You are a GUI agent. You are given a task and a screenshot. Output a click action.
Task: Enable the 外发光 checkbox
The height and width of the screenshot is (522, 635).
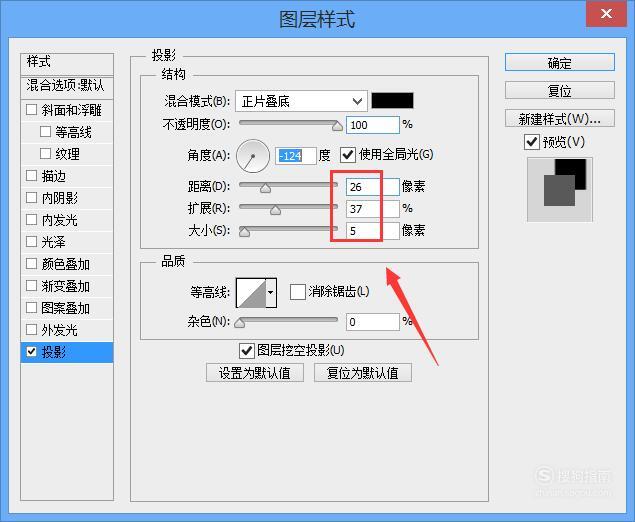(31, 330)
